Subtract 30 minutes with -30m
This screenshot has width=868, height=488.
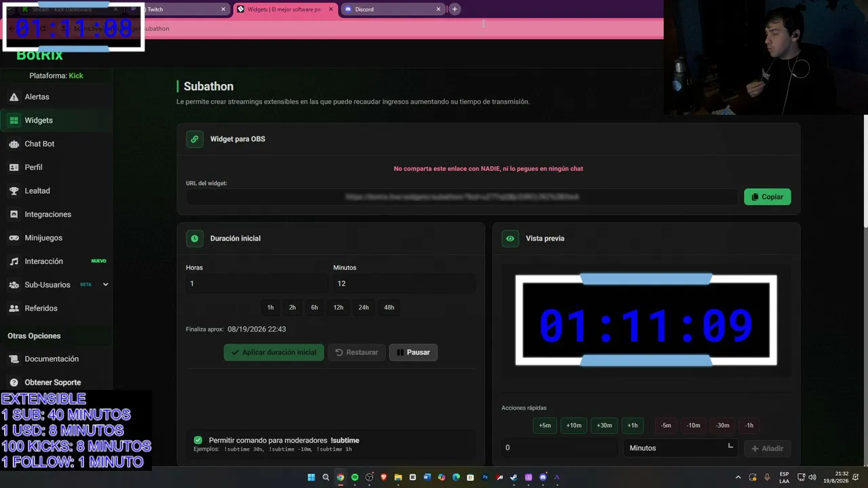(723, 426)
